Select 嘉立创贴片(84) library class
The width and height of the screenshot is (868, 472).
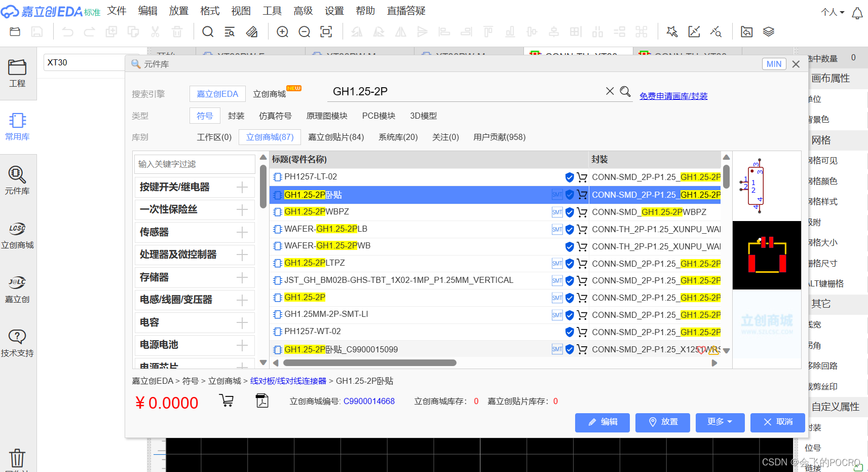pos(336,137)
